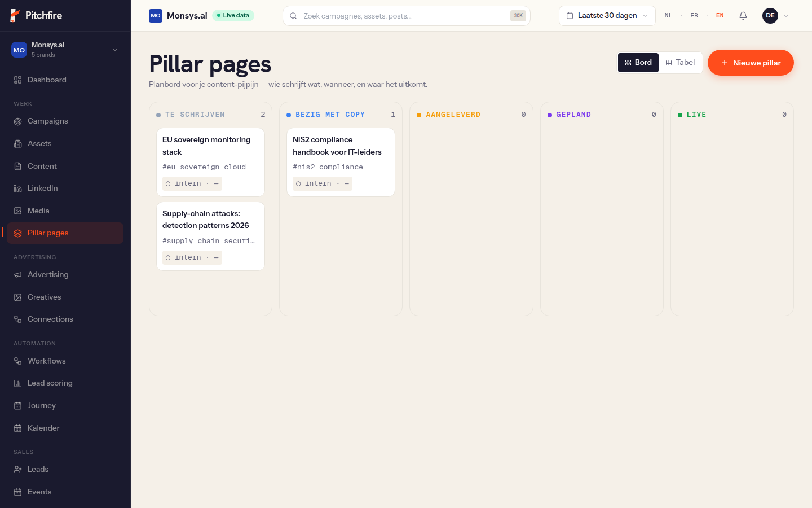Click the Kalender icon in sidebar

tap(18, 428)
